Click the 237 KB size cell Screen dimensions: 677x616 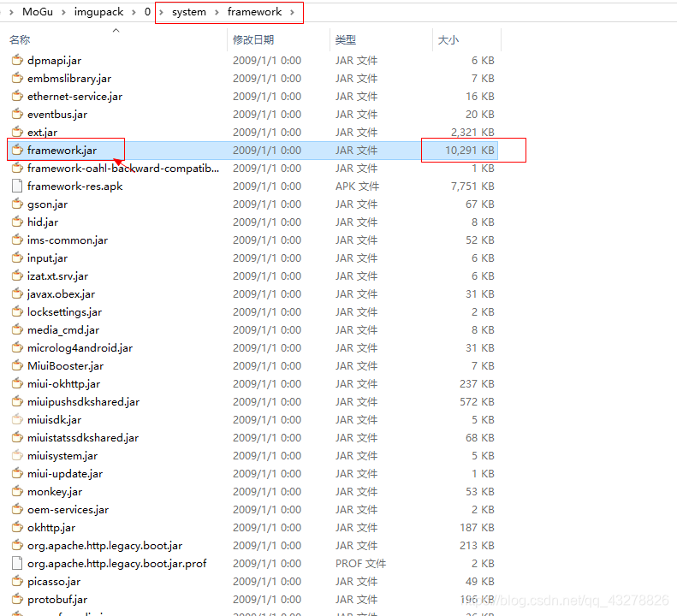[477, 384]
